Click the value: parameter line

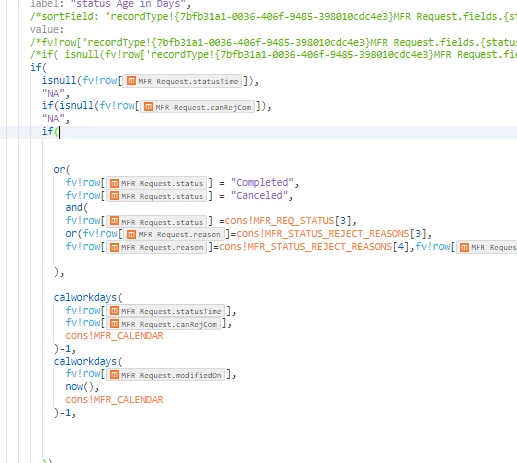click(47, 30)
